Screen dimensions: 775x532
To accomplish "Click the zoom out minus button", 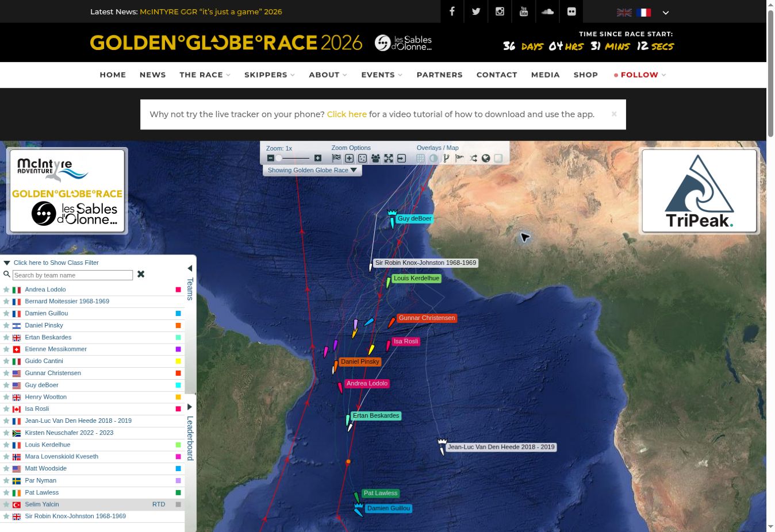I will [271, 158].
